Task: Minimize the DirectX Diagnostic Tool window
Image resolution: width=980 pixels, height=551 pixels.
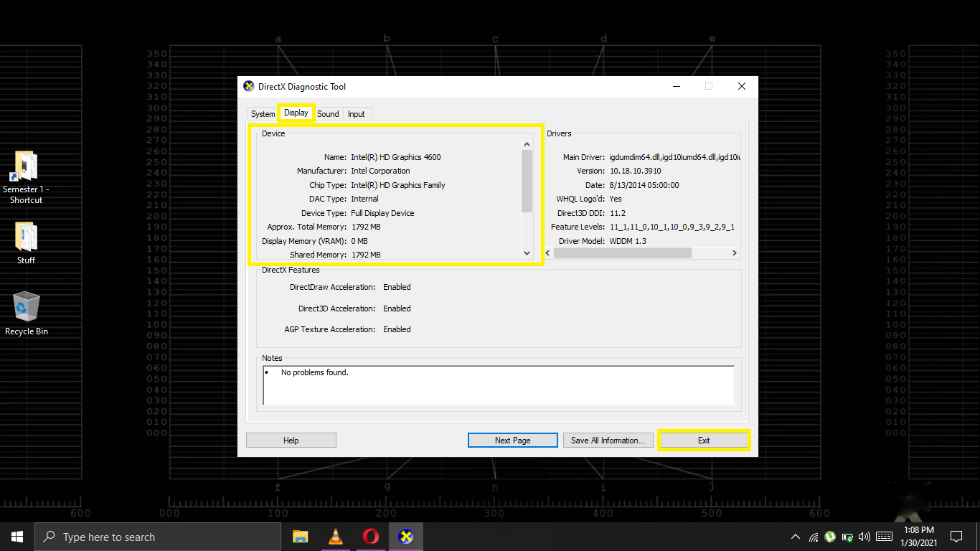Action: [677, 87]
